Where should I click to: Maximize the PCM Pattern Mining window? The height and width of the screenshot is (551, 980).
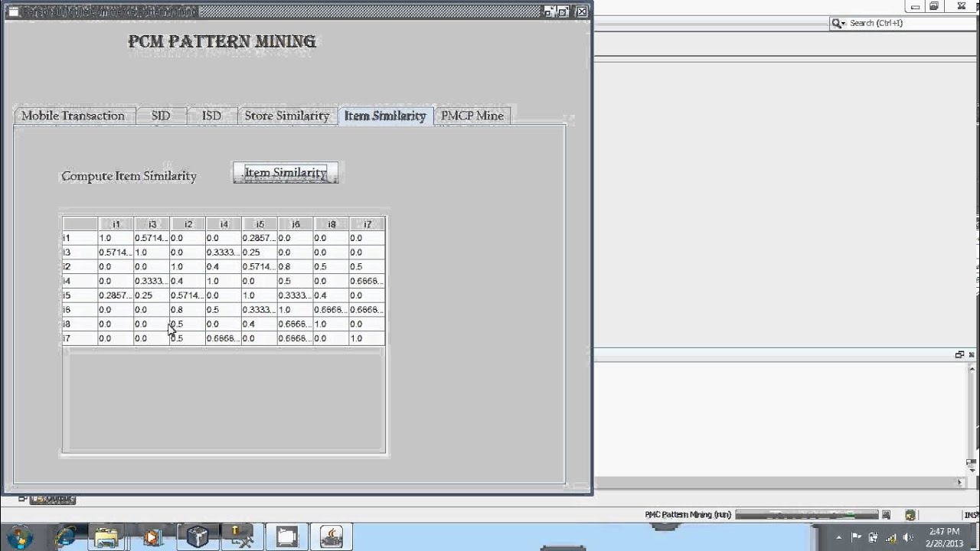pyautogui.click(x=563, y=11)
